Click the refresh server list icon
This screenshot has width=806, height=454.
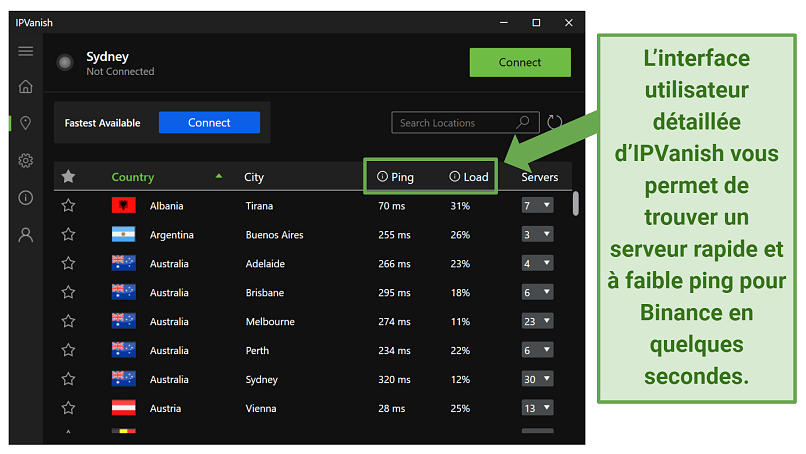pyautogui.click(x=555, y=122)
